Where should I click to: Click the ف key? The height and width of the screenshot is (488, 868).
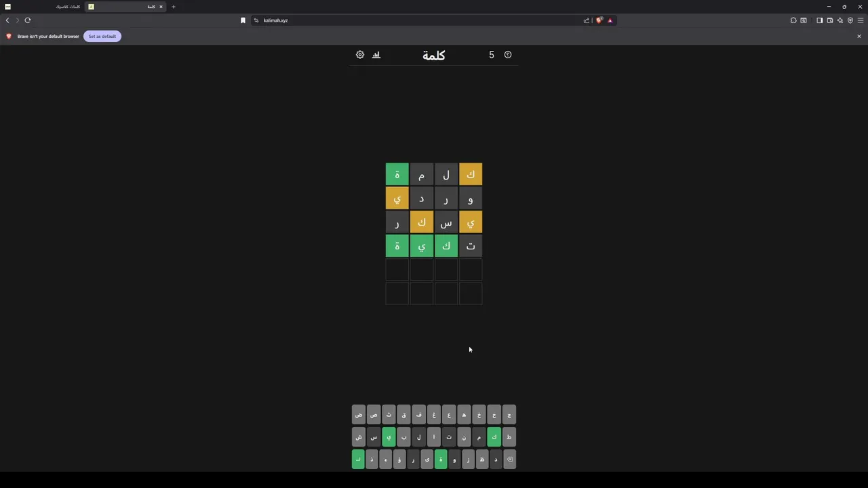[x=418, y=415]
